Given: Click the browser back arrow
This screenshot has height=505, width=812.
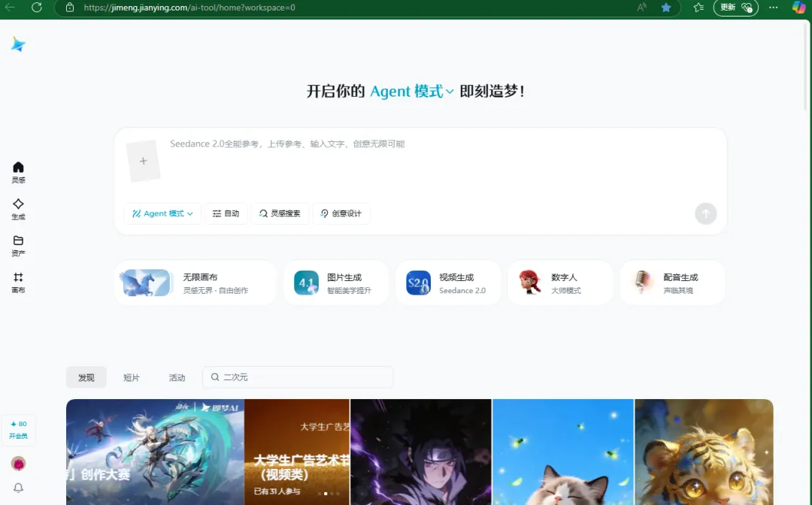Looking at the screenshot, I should [9, 8].
